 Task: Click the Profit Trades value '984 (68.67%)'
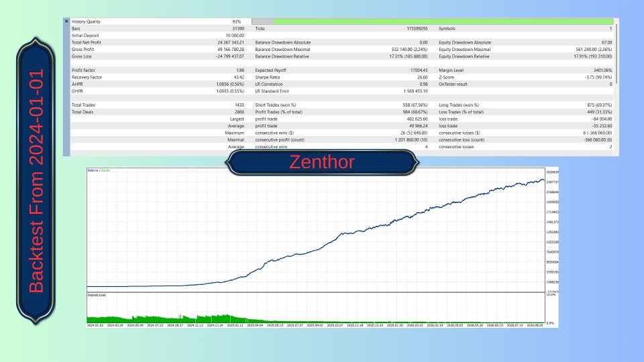tap(415, 113)
